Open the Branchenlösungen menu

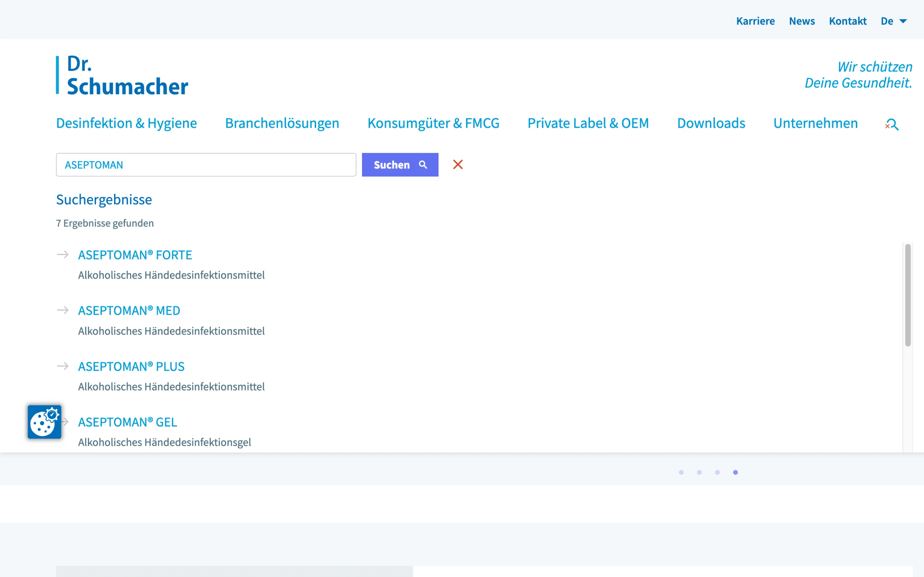(x=282, y=123)
